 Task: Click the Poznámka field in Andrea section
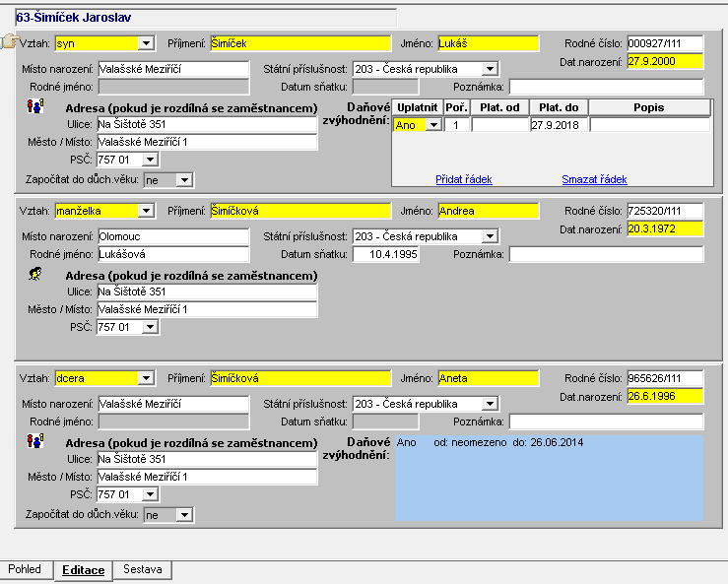(607, 254)
